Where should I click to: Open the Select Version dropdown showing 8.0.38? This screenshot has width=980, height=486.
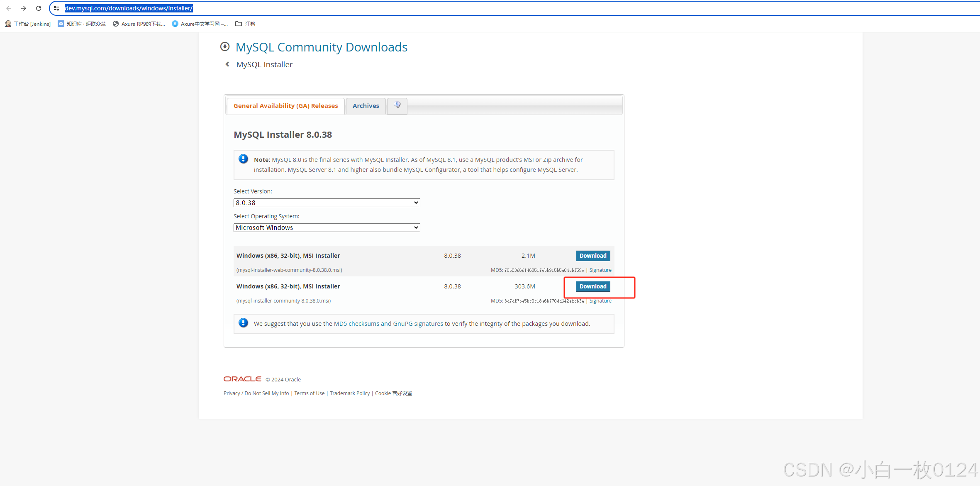pos(327,203)
